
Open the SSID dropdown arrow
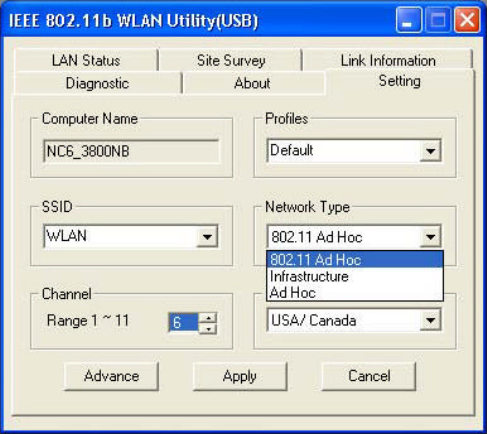pyautogui.click(x=207, y=237)
